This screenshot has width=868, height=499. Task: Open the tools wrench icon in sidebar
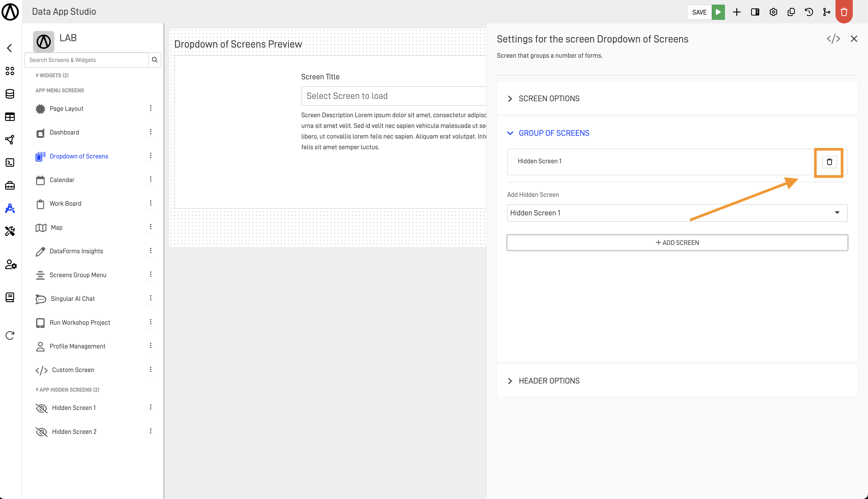point(10,231)
